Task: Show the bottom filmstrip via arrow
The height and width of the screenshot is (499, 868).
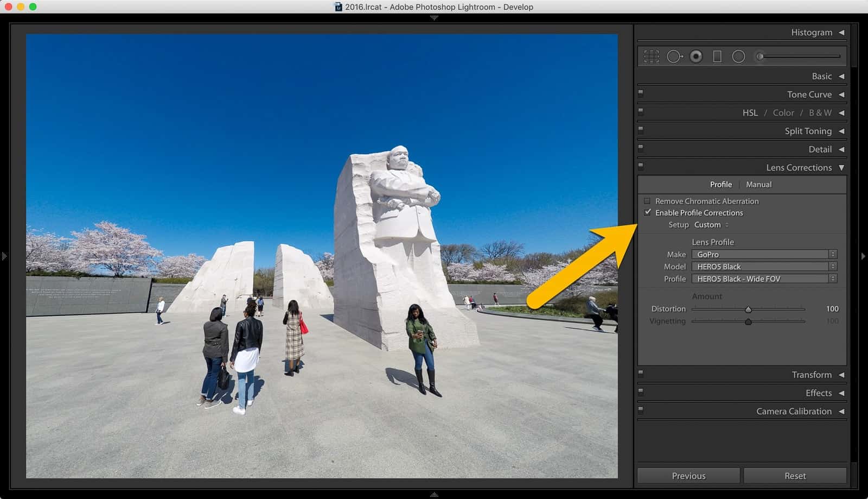Action: pyautogui.click(x=434, y=495)
